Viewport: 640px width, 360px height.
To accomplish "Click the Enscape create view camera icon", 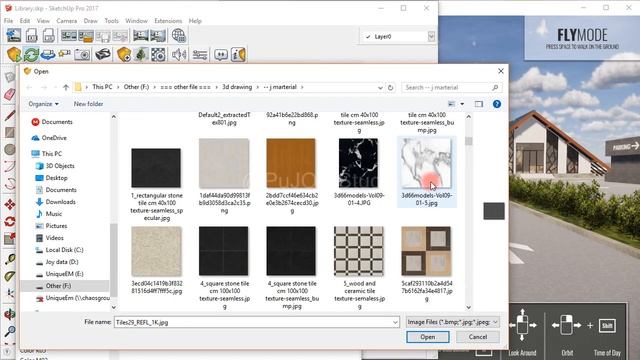I will click(x=64, y=54).
